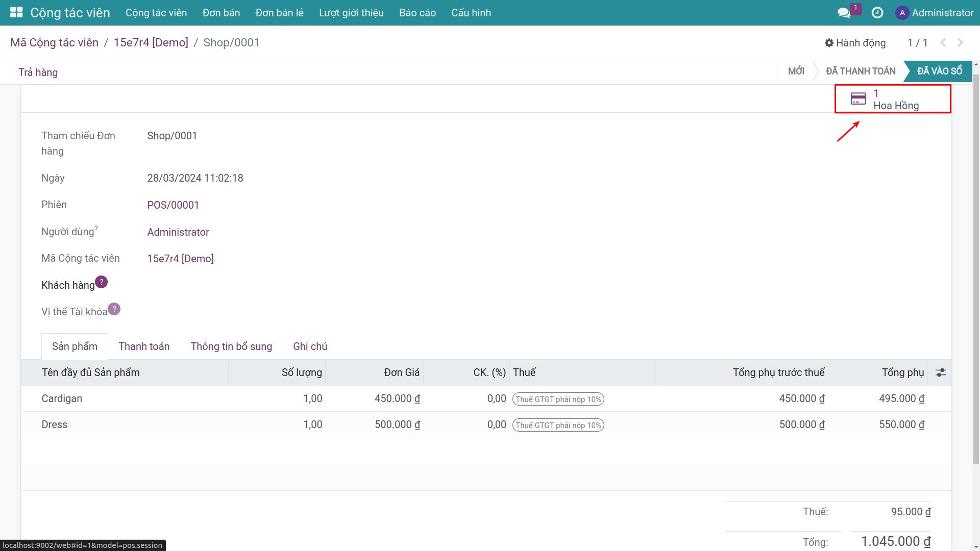Select the Dress product row
The image size is (980, 551).
pyautogui.click(x=486, y=424)
